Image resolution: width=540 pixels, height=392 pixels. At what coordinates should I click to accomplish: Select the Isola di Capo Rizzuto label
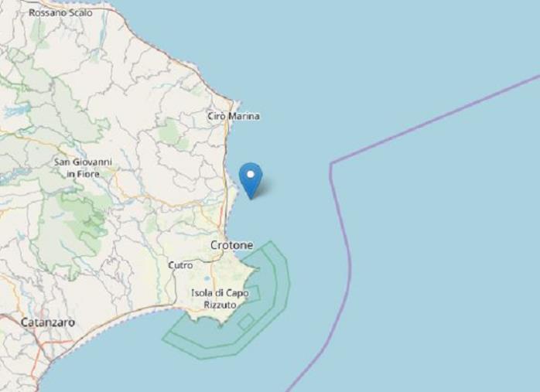pos(220,298)
